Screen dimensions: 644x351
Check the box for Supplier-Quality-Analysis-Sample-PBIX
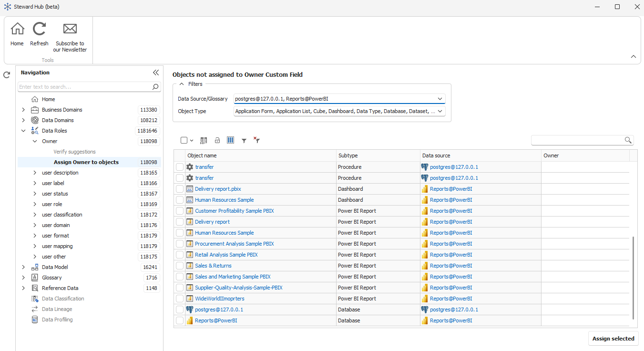180,288
